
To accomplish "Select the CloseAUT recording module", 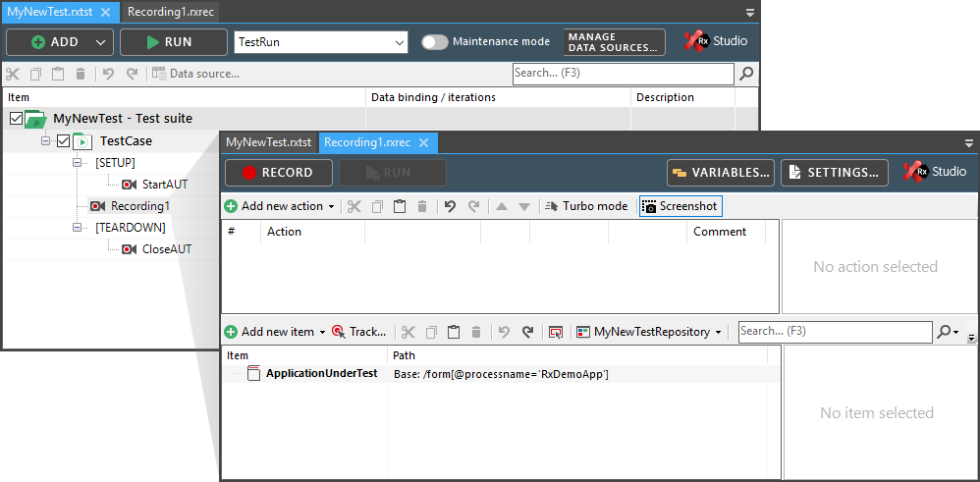I will pyautogui.click(x=156, y=249).
